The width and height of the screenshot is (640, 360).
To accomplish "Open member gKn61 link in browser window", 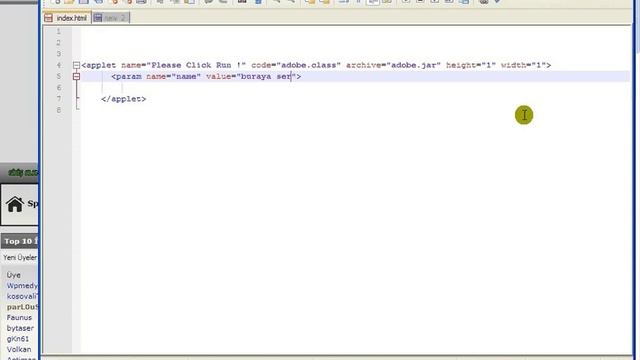I will pyautogui.click(x=18, y=339).
